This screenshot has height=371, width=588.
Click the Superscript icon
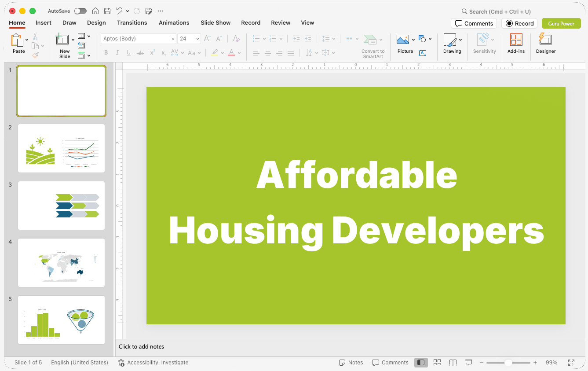coord(152,53)
